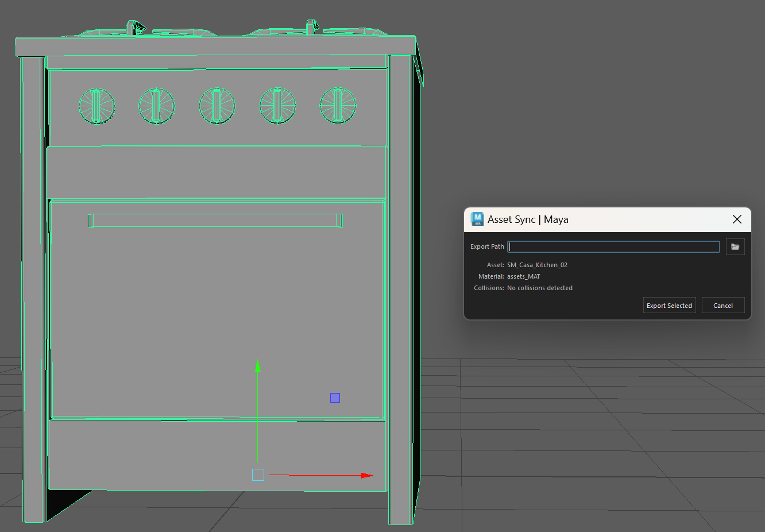Cancel the Asset Sync dialog
This screenshot has width=765, height=532.
click(x=722, y=305)
